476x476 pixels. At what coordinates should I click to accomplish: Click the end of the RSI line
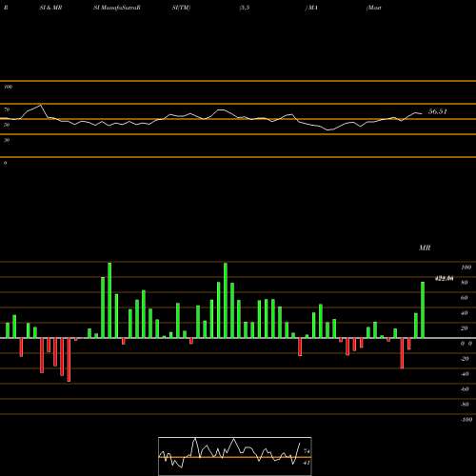(x=422, y=113)
